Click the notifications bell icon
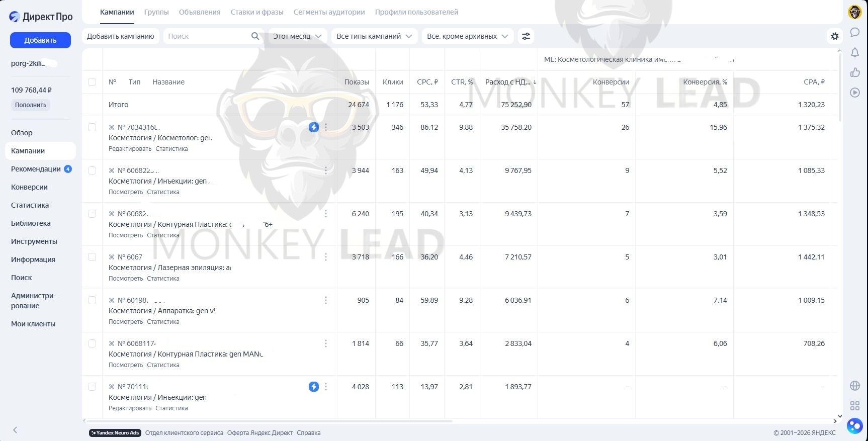 (855, 52)
